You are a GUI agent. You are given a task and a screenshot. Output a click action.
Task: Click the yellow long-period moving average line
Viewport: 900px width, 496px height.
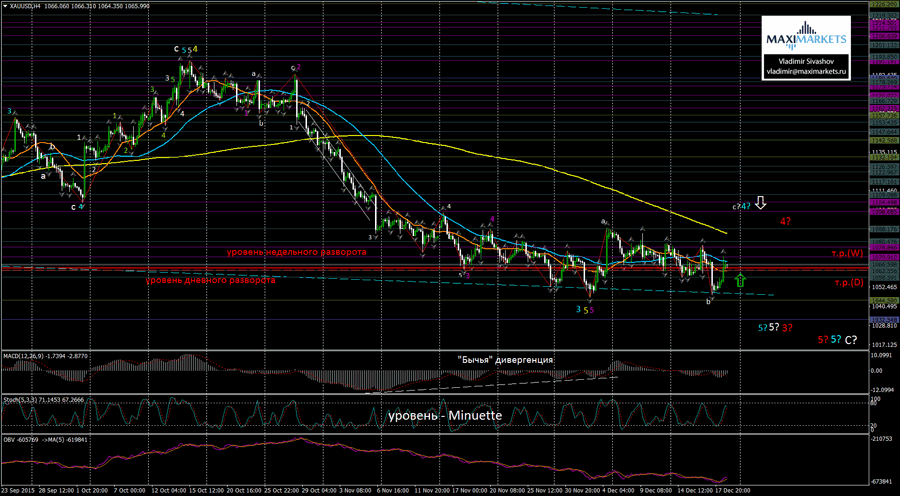pos(600,186)
